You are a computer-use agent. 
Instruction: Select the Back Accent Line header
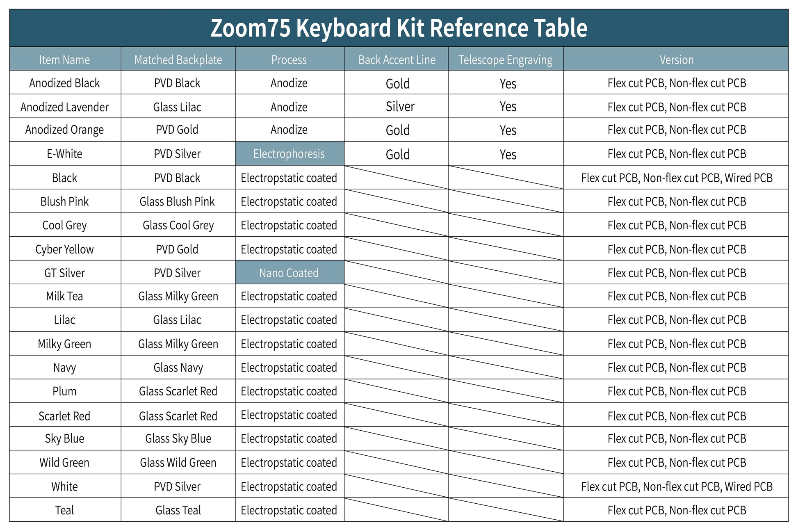(x=397, y=59)
